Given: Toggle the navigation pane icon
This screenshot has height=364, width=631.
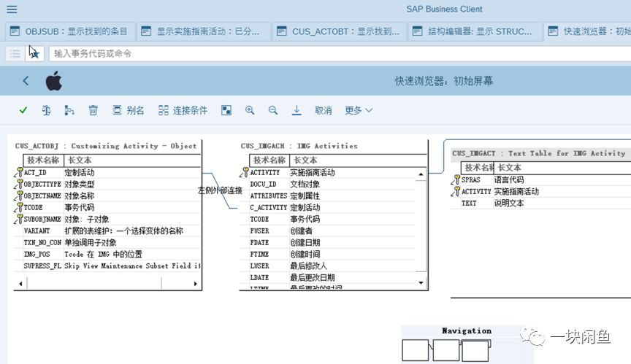Looking at the screenshot, I should [226, 110].
